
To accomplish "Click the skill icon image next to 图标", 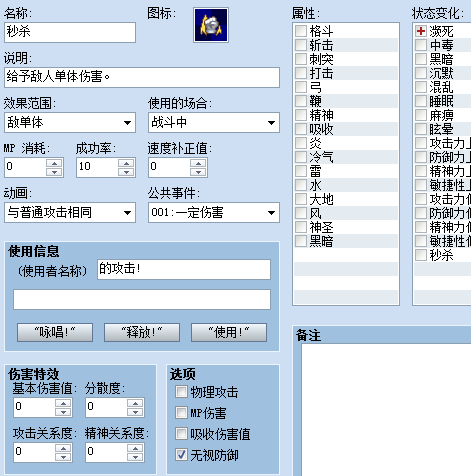I will (211, 25).
